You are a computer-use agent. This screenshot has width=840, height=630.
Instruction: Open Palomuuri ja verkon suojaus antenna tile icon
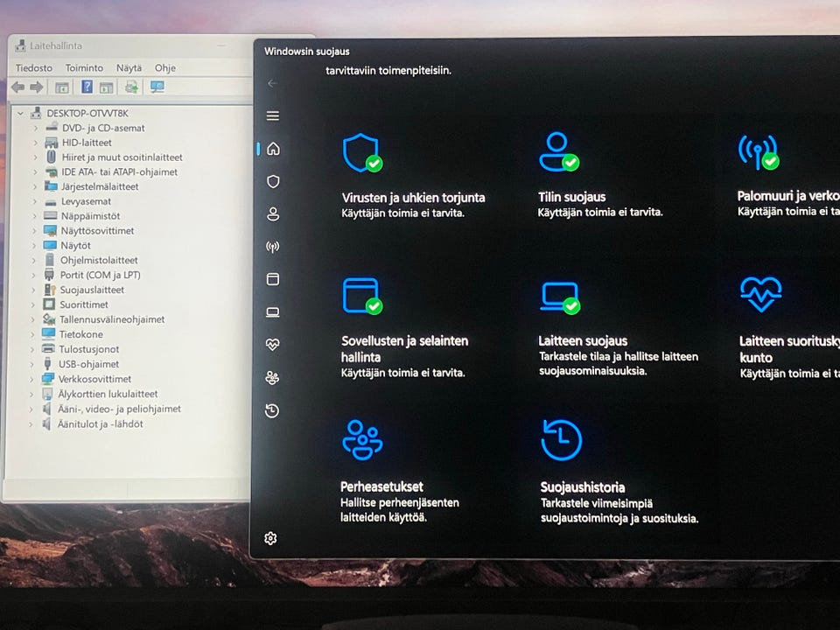759,151
